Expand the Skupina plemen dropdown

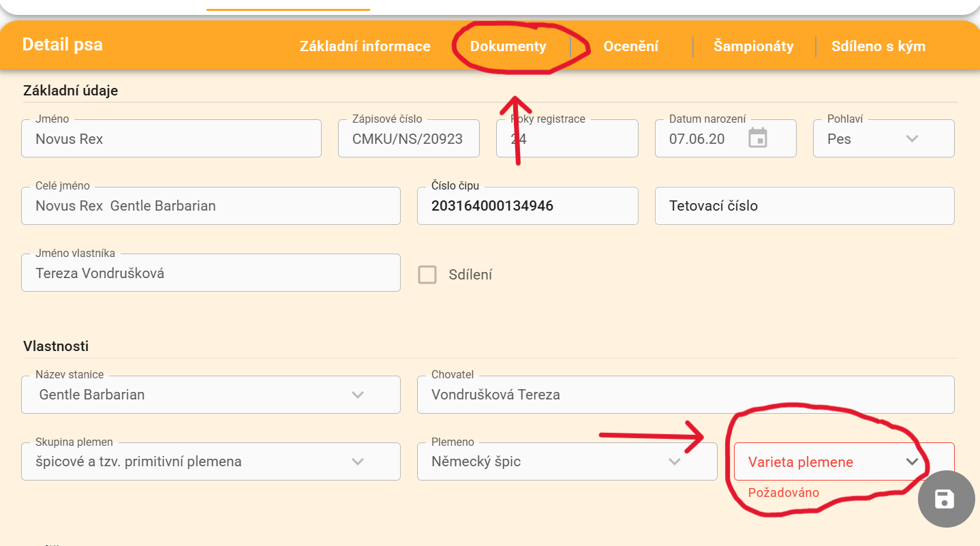tap(357, 461)
